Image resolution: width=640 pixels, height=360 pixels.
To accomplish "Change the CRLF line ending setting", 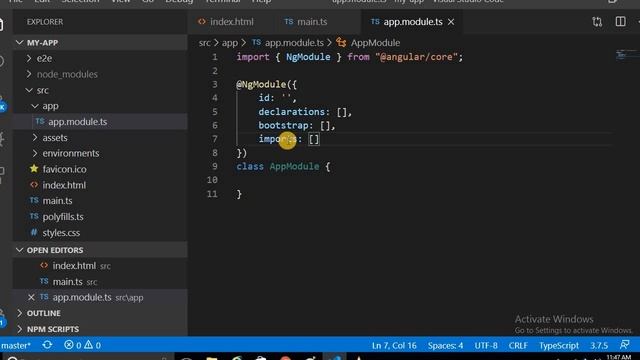I will [518, 345].
